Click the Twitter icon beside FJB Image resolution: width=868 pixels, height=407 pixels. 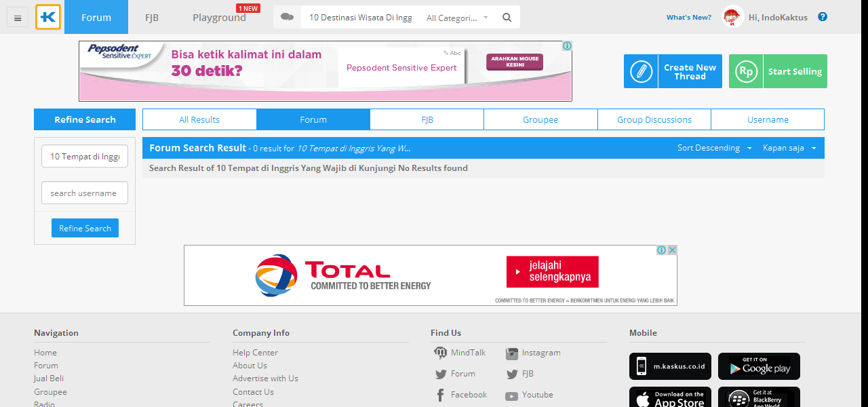point(512,374)
